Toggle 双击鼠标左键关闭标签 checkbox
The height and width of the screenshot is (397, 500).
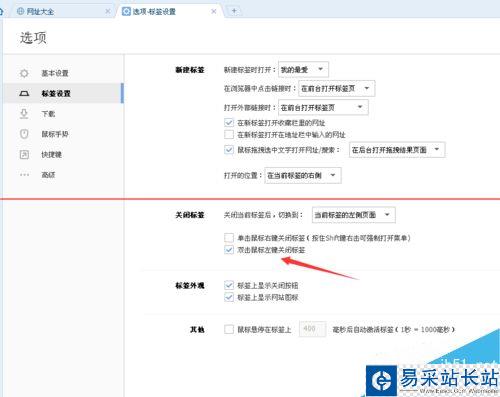(x=229, y=250)
